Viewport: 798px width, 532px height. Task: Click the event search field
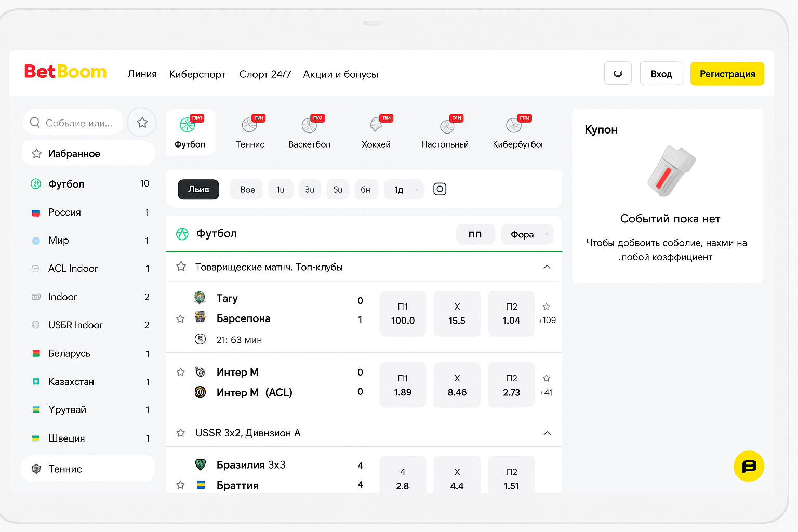point(78,123)
